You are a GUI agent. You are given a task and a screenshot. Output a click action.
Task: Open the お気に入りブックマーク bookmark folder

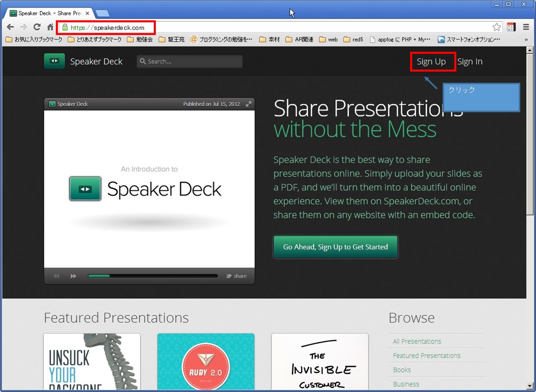[x=34, y=39]
